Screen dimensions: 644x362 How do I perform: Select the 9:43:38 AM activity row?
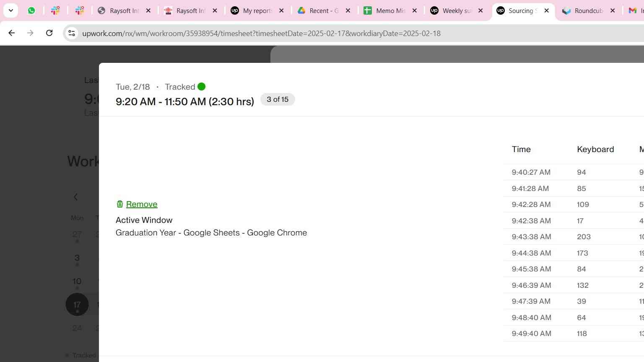[574, 237]
